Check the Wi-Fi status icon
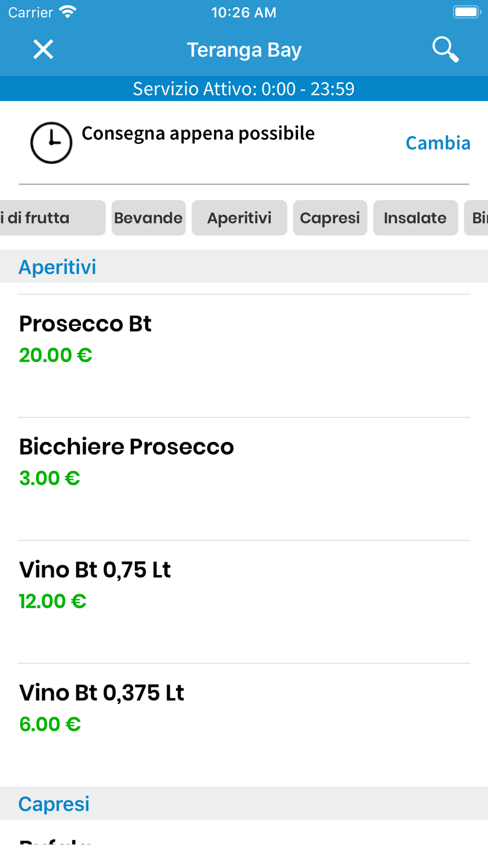 (x=68, y=12)
